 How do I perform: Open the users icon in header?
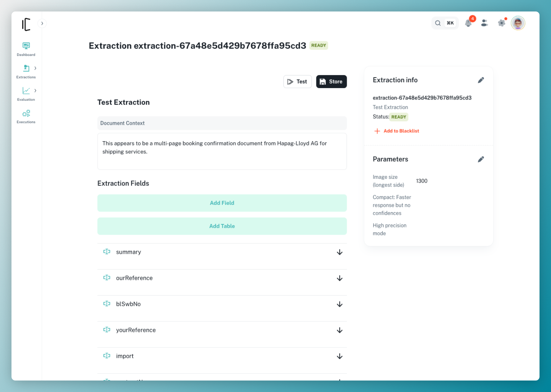click(484, 23)
